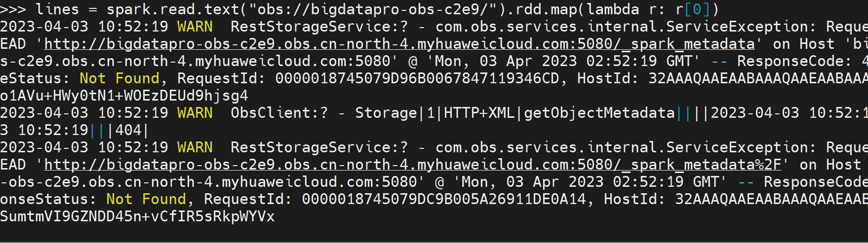Click the first RestStorageService:? logger name

319,27
